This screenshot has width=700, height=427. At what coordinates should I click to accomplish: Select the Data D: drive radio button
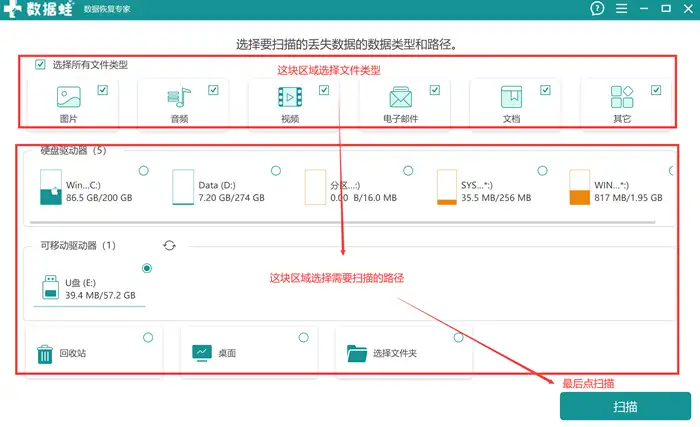point(276,171)
